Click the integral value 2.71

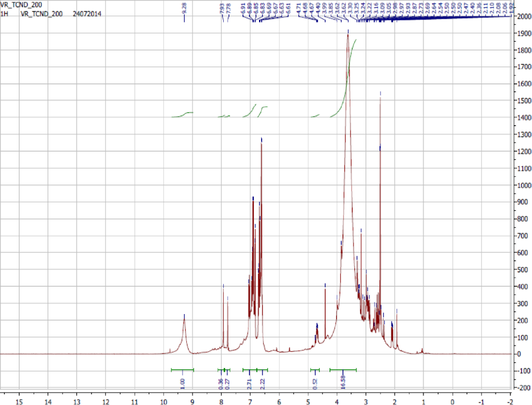click(x=249, y=383)
